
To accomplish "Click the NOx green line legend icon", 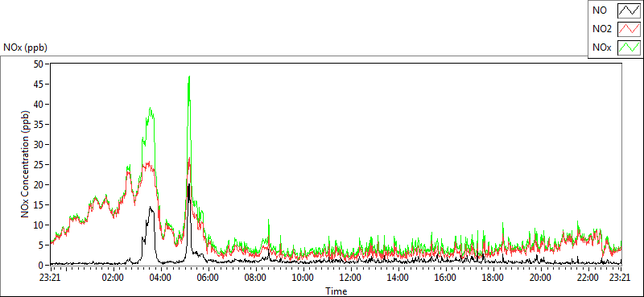I will click(x=629, y=47).
